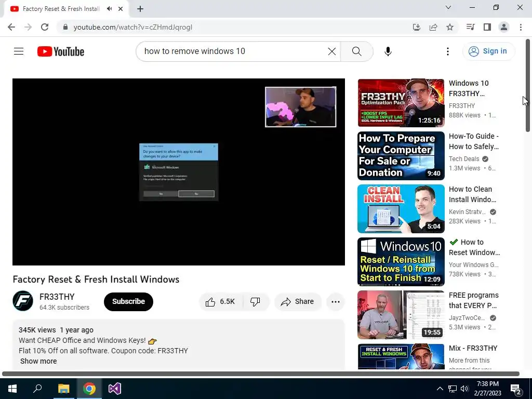Like the video (6.5K)
The height and width of the screenshot is (399, 532).
click(x=221, y=302)
